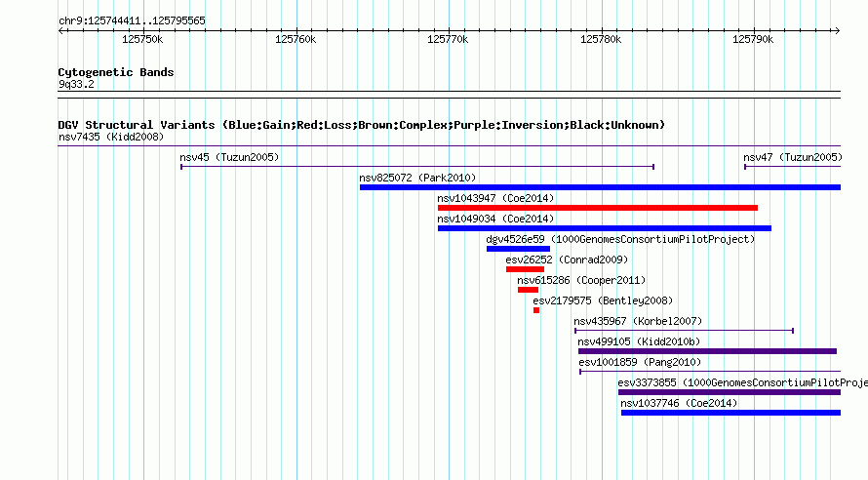Open the esv2179575 (Bentley2008) label
The width and height of the screenshot is (868, 480).
coord(603,300)
